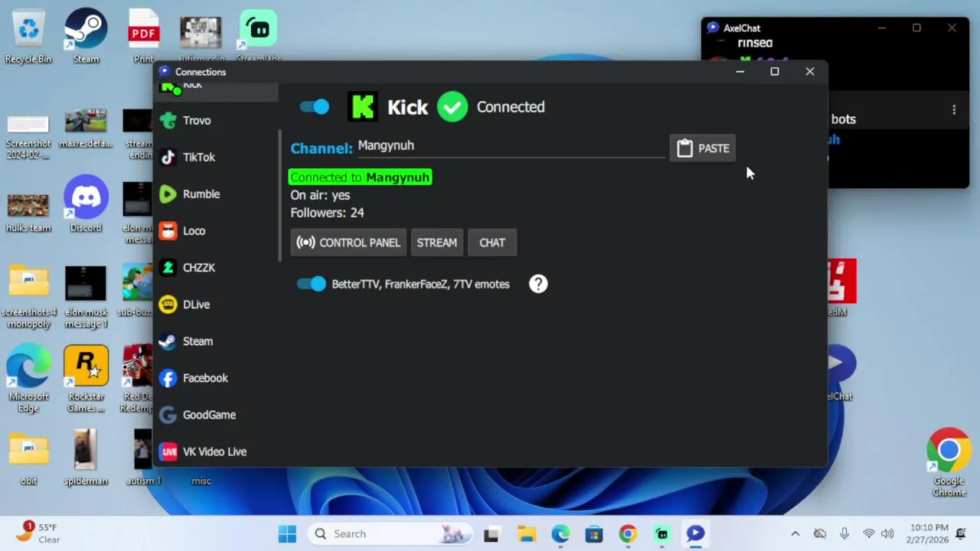980x551 pixels.
Task: Open the PDF Print file on desktop
Action: 144,36
